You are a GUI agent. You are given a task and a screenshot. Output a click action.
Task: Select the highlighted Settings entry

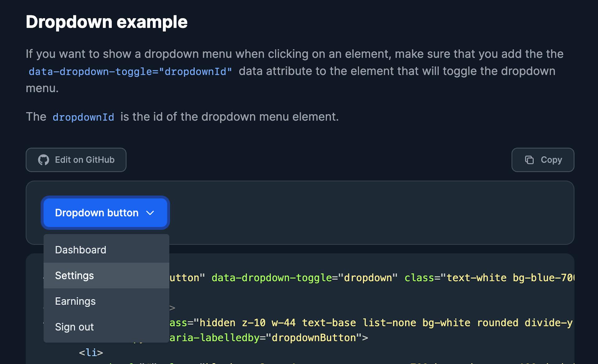coord(74,276)
